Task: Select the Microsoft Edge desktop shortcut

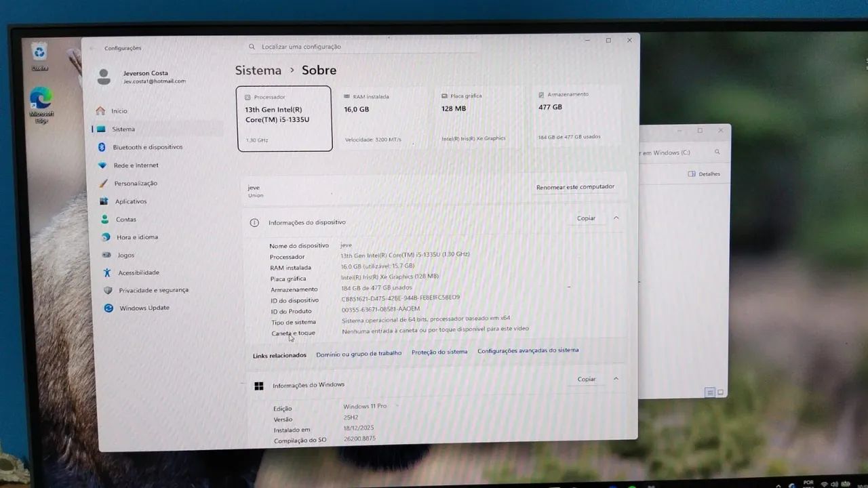Action: [x=41, y=106]
